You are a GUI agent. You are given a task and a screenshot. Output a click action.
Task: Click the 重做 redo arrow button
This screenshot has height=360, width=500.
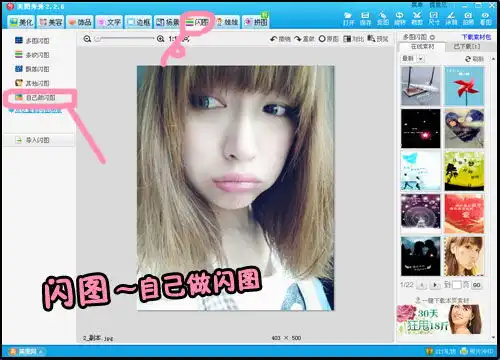(304, 39)
